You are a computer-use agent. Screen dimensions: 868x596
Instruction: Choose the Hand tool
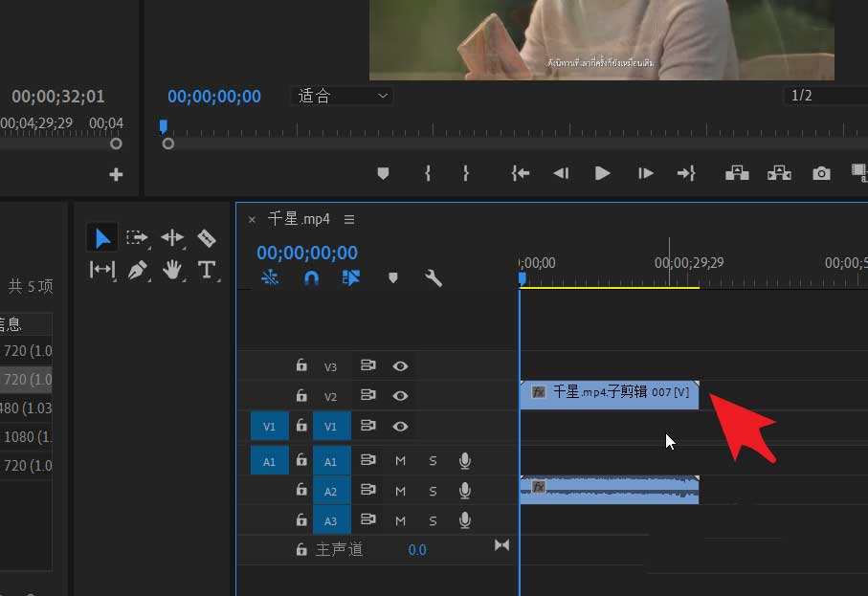pos(172,270)
